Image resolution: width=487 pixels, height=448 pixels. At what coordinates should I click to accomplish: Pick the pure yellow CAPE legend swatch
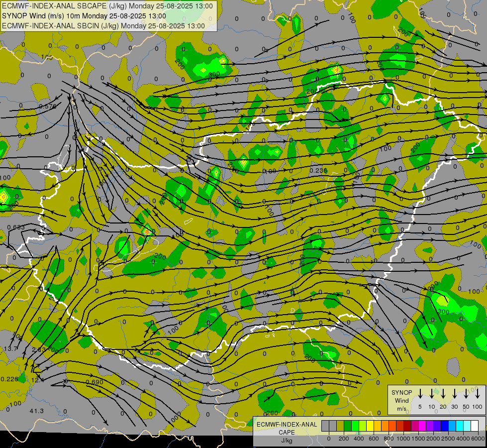click(x=370, y=426)
